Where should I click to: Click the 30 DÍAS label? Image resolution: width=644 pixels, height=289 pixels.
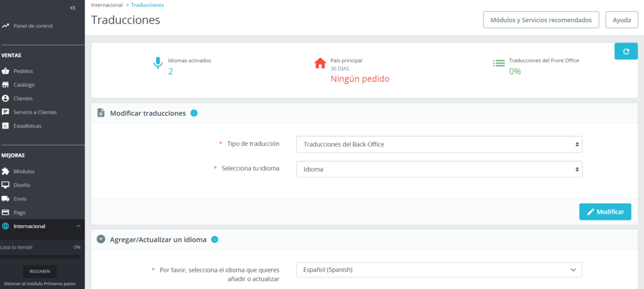tap(340, 69)
